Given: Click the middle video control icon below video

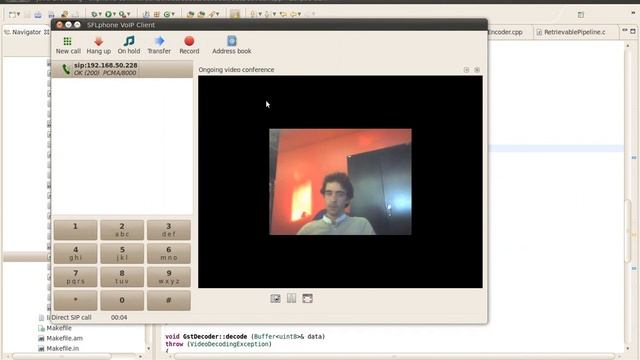Looking at the screenshot, I should click(291, 298).
